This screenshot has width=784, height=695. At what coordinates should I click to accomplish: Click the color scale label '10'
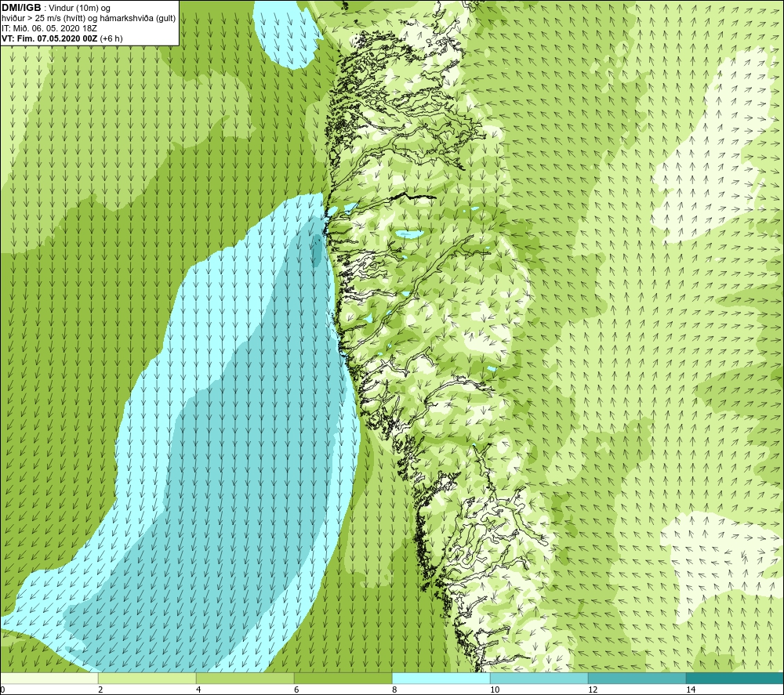point(495,690)
